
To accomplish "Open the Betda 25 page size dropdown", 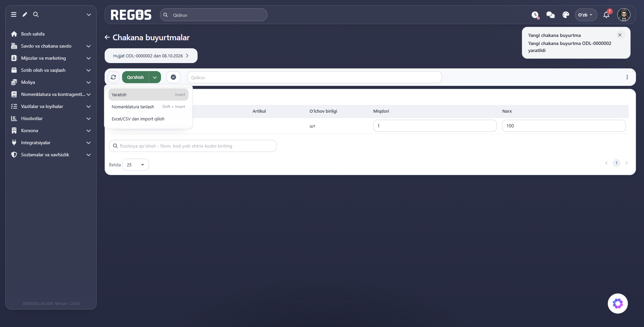I will pyautogui.click(x=136, y=165).
